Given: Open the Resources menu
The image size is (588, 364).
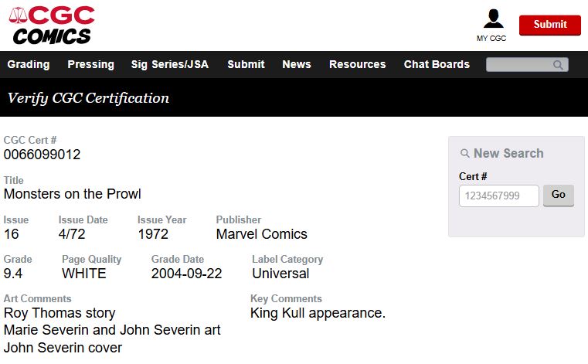Looking at the screenshot, I should pos(357,65).
